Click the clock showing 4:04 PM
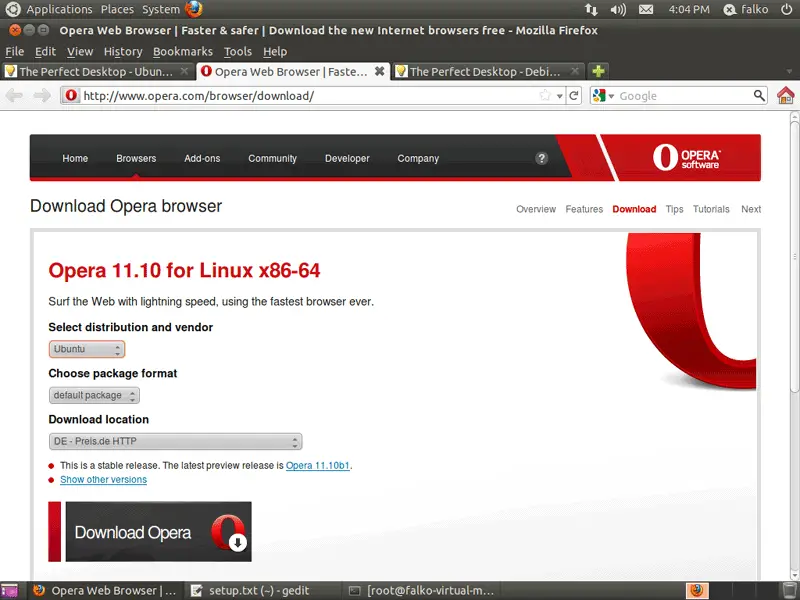800x600 pixels. [689, 9]
